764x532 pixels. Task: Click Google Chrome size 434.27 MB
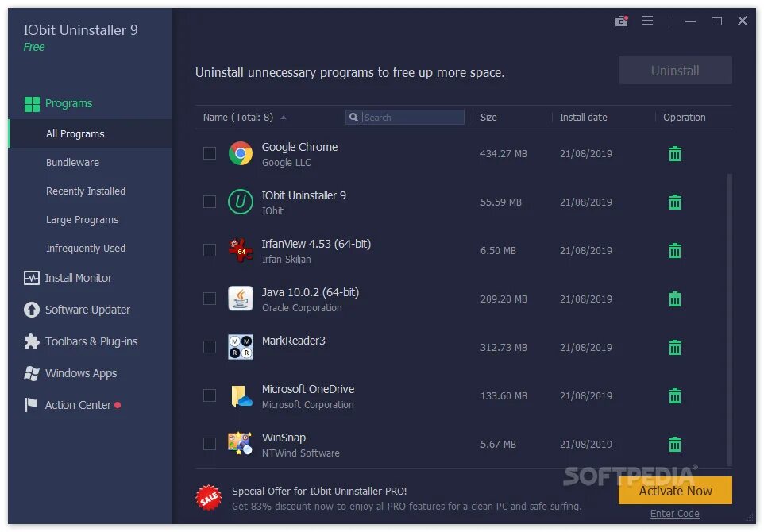(x=504, y=154)
